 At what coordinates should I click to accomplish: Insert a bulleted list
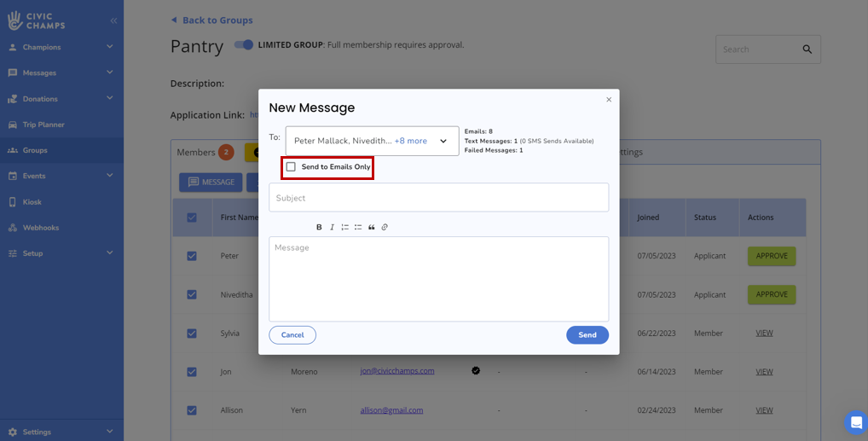click(x=358, y=228)
